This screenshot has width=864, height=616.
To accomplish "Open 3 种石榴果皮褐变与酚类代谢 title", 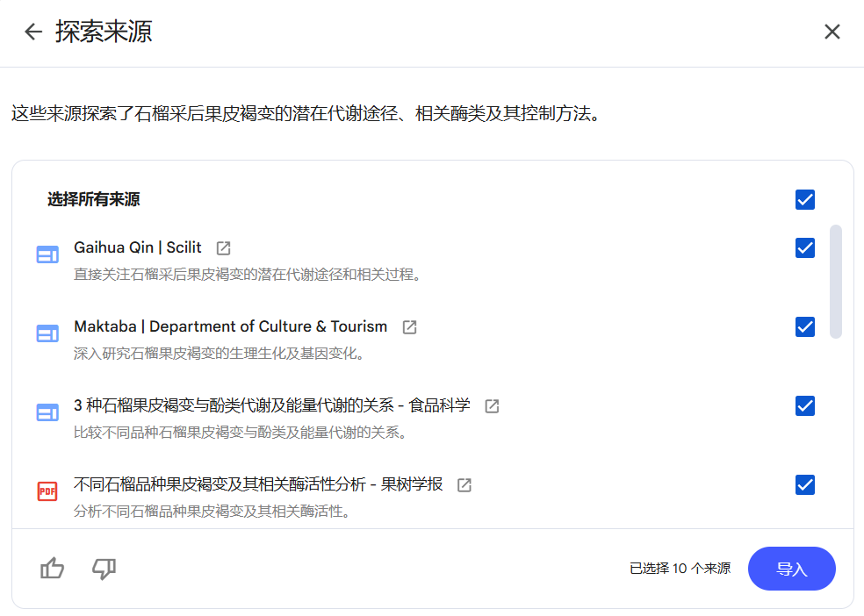I will [272, 405].
